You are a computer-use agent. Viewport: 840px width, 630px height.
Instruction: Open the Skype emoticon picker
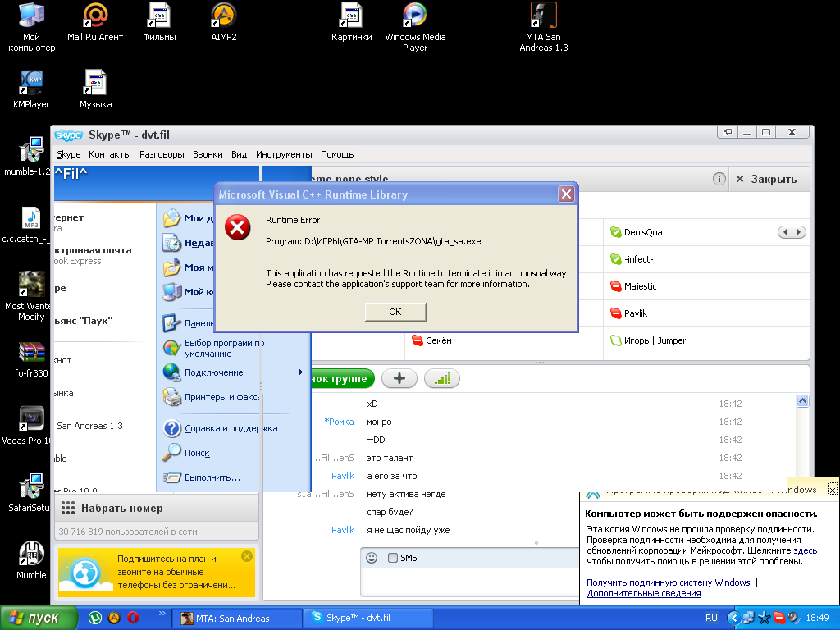tap(372, 558)
